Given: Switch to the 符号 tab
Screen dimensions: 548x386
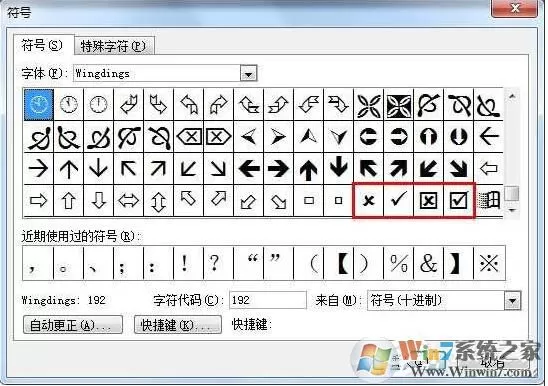Looking at the screenshot, I should click(42, 45).
